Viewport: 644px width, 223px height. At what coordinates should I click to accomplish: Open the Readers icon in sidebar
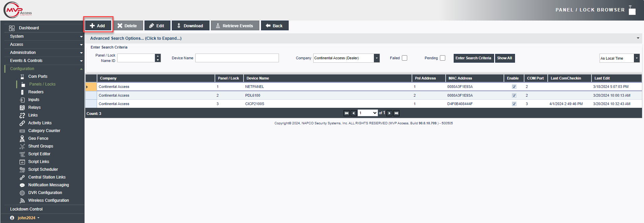(22, 92)
